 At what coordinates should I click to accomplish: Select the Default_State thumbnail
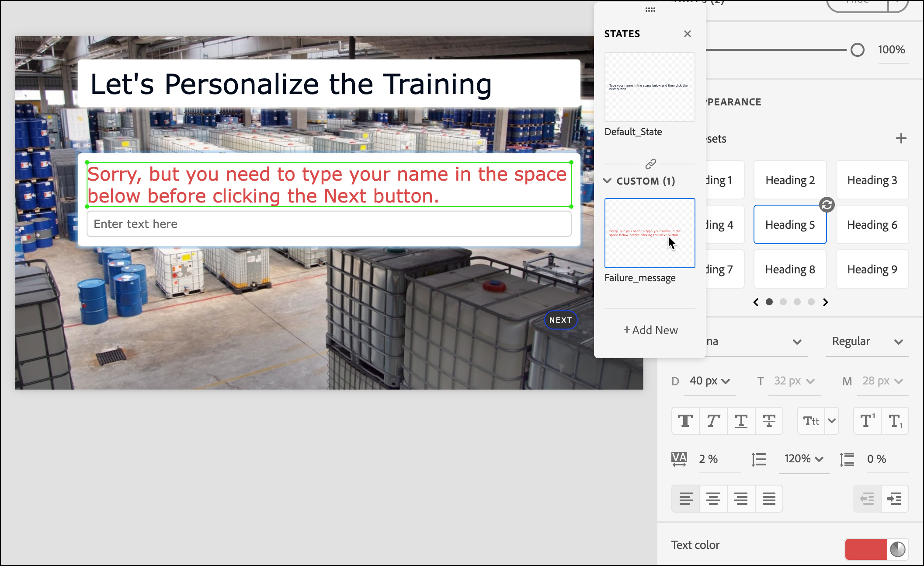point(650,87)
